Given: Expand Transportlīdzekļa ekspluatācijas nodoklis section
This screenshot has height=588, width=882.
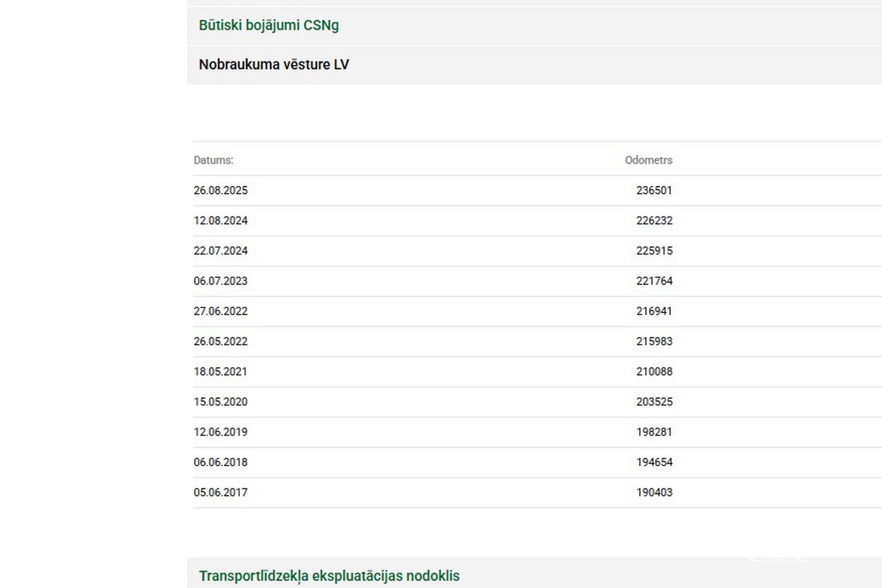Looking at the screenshot, I should point(329,576).
